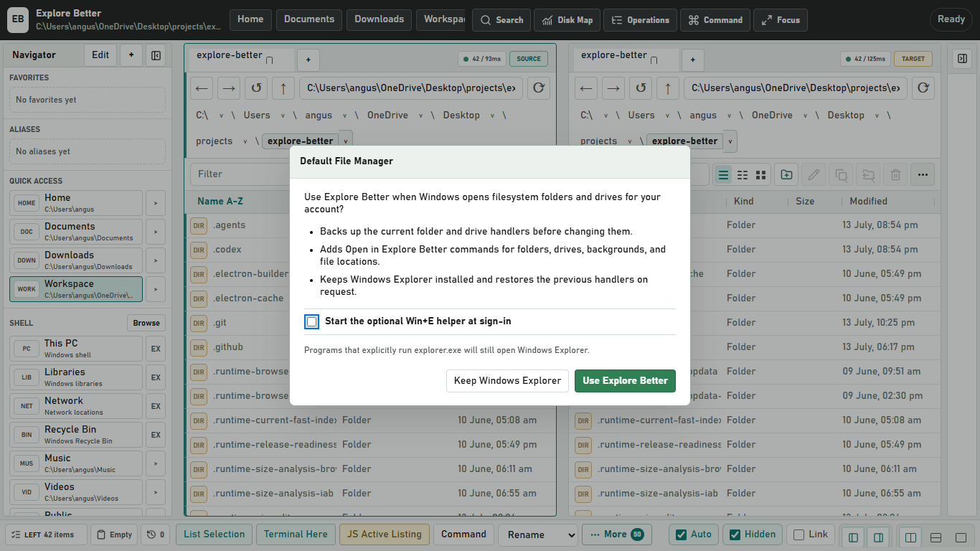Open the Disk Map view
The height and width of the screenshot is (551, 980).
(x=567, y=20)
